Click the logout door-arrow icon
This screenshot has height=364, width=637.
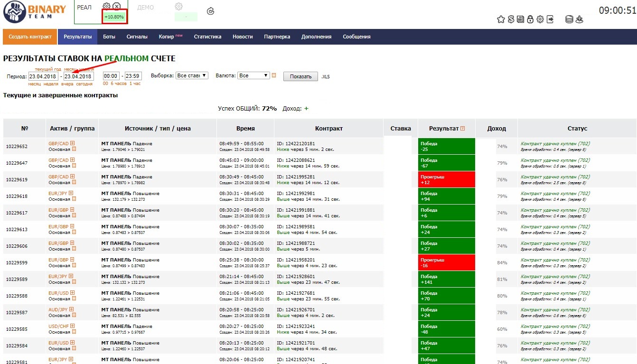pos(550,19)
